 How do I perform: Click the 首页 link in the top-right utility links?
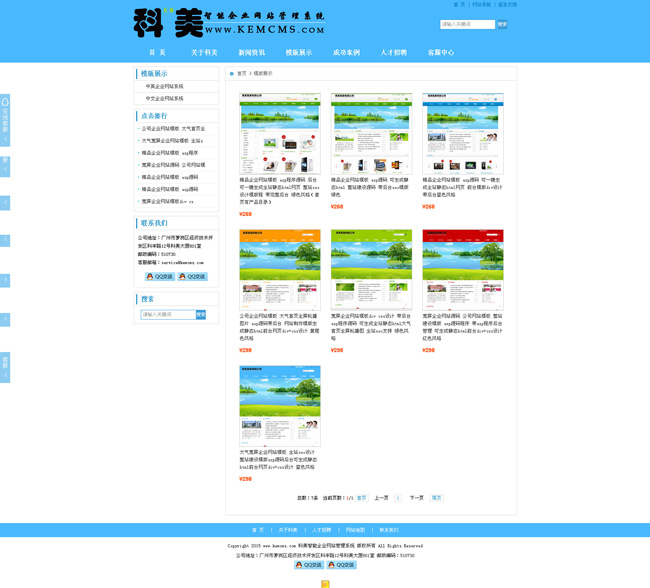tap(459, 5)
